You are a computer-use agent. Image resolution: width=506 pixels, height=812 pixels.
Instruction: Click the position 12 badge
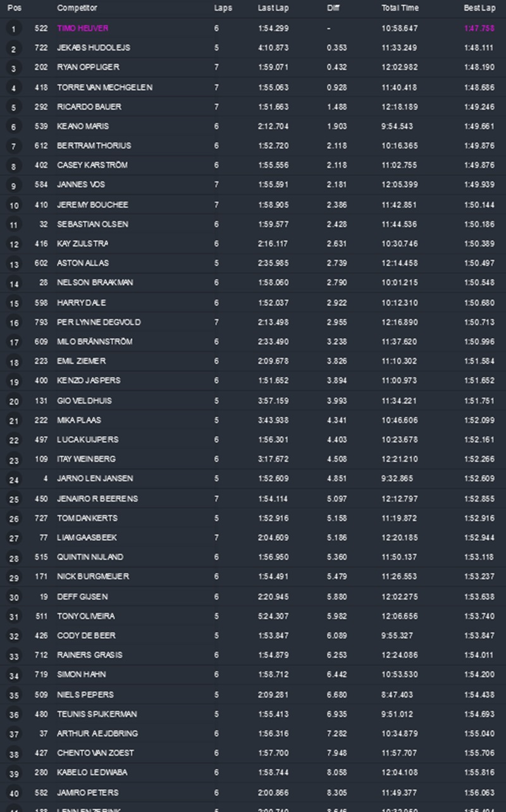pyautogui.click(x=14, y=245)
